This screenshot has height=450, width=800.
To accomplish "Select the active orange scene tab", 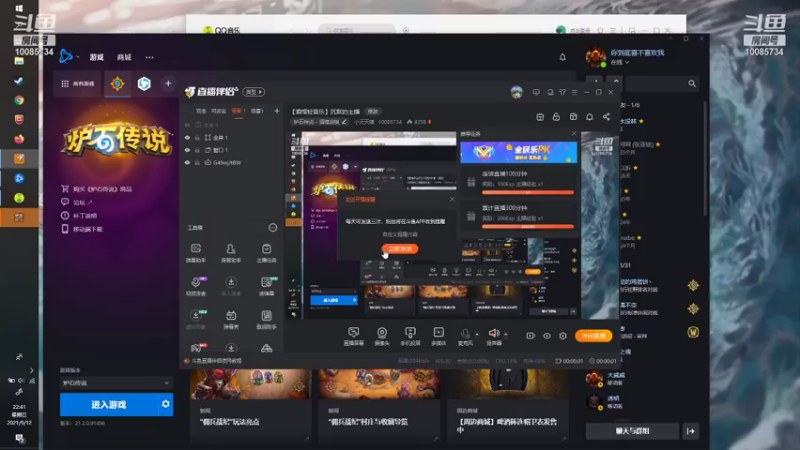I will (x=238, y=111).
